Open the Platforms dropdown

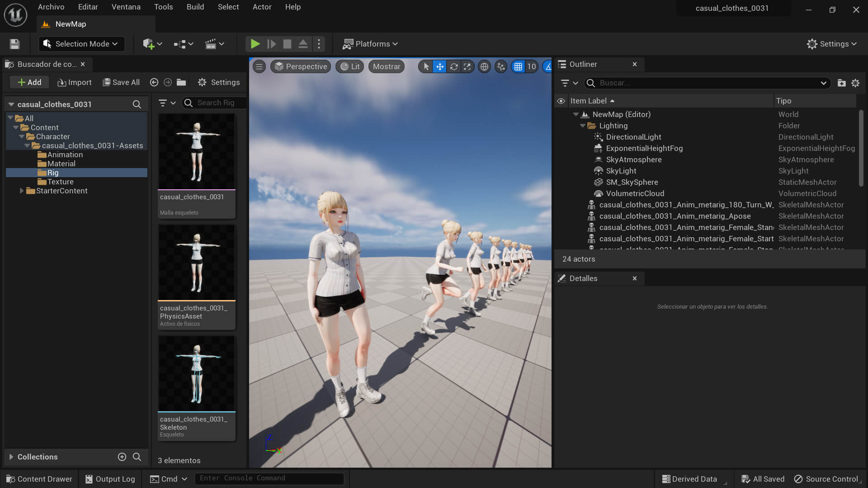tap(370, 44)
